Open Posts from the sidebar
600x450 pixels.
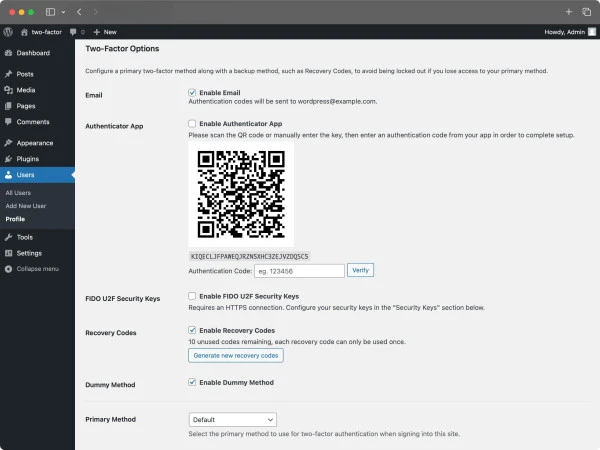click(x=24, y=74)
